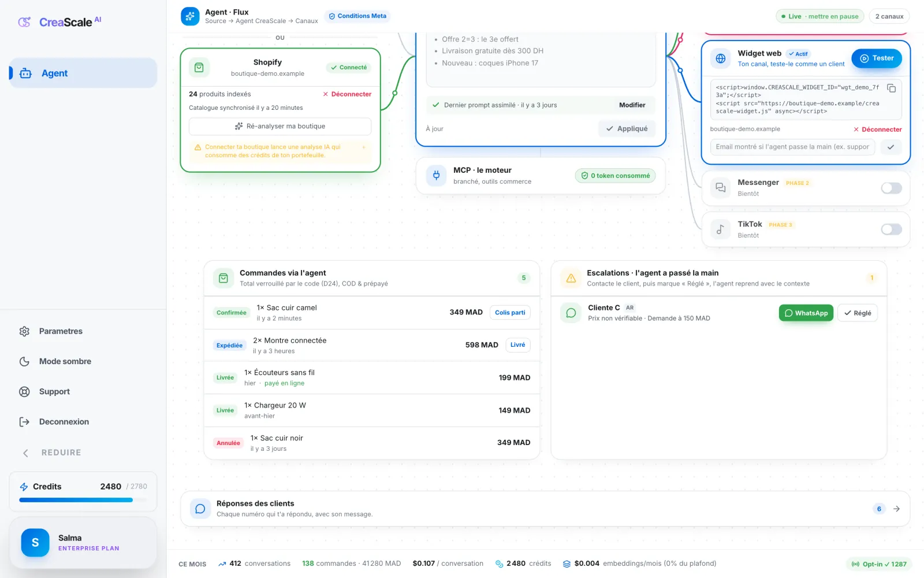Disconnect the widget from boutique-demo.example
Screen dimensions: 924x578
[877, 129]
